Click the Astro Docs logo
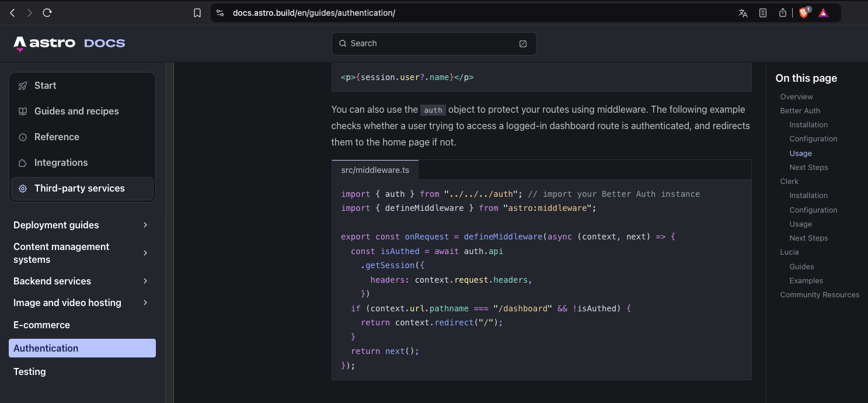This screenshot has height=403, width=868. click(x=69, y=43)
